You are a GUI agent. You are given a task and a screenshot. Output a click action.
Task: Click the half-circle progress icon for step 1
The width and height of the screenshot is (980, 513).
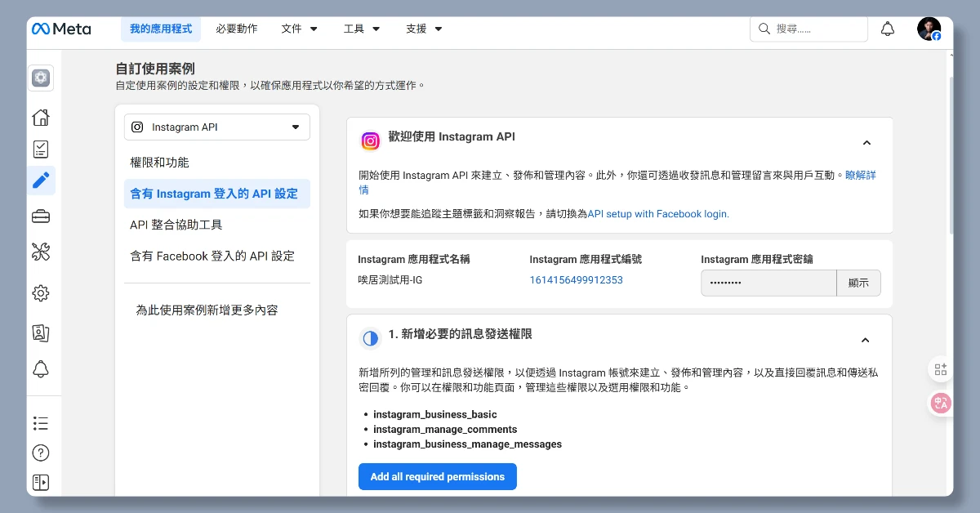[x=371, y=338]
